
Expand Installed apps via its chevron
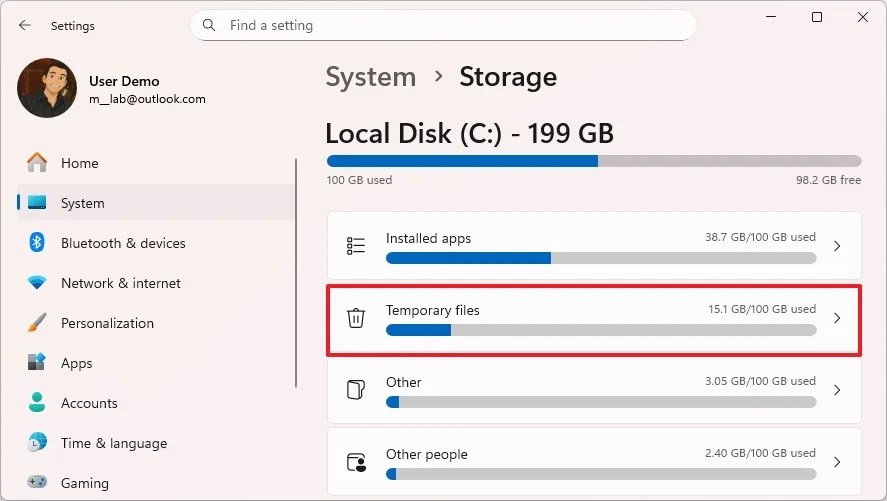coord(837,246)
